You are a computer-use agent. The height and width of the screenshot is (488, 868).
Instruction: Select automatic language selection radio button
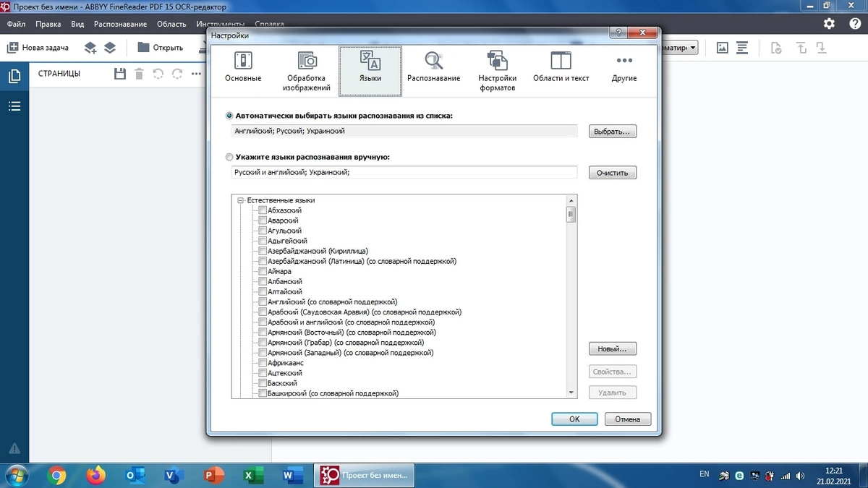click(x=229, y=116)
